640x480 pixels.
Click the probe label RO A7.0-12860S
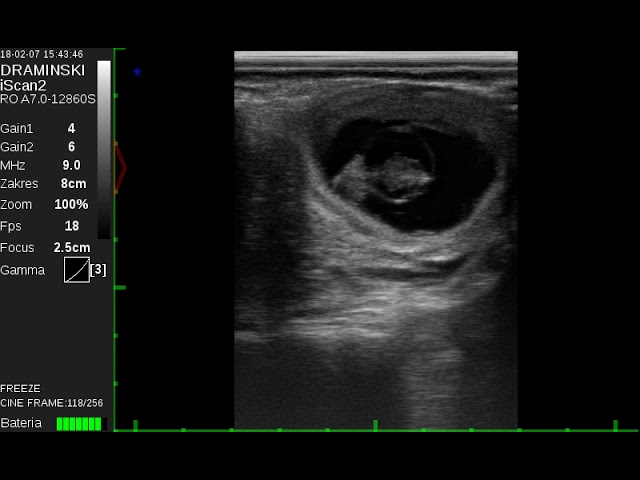tap(48, 99)
